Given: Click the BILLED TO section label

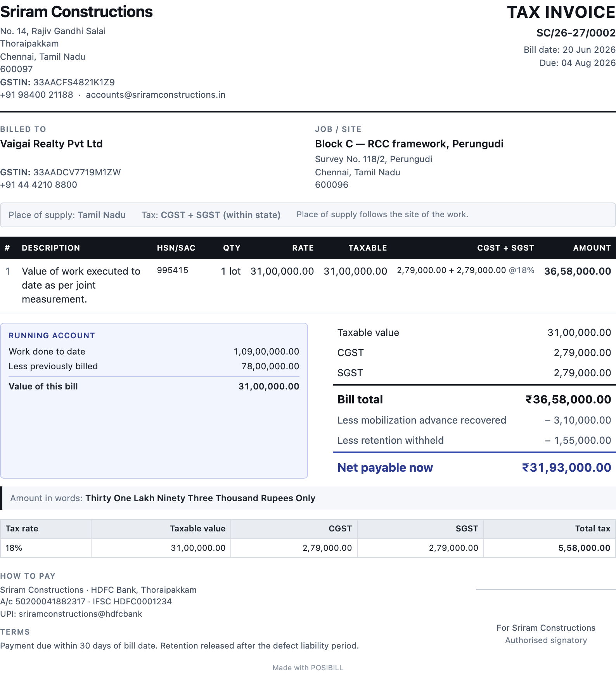Looking at the screenshot, I should [x=23, y=129].
